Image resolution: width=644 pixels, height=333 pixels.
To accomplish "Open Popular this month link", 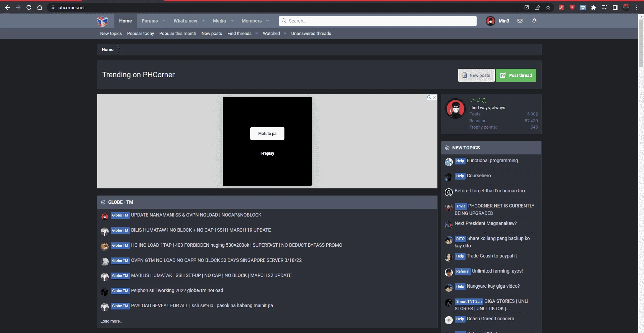I will pyautogui.click(x=177, y=34).
